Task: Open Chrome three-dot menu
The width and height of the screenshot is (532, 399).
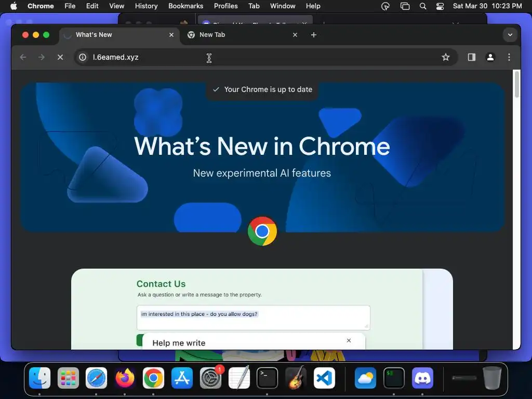Action: tap(509, 57)
